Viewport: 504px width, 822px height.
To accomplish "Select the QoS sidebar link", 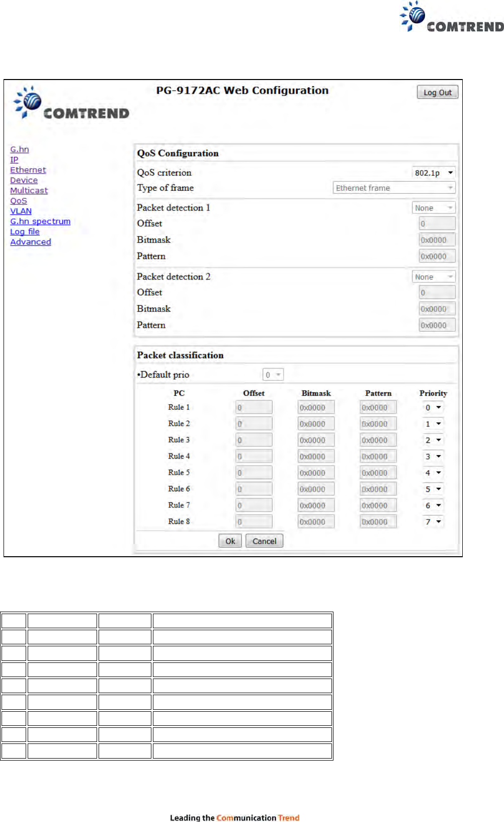I will 19,200.
